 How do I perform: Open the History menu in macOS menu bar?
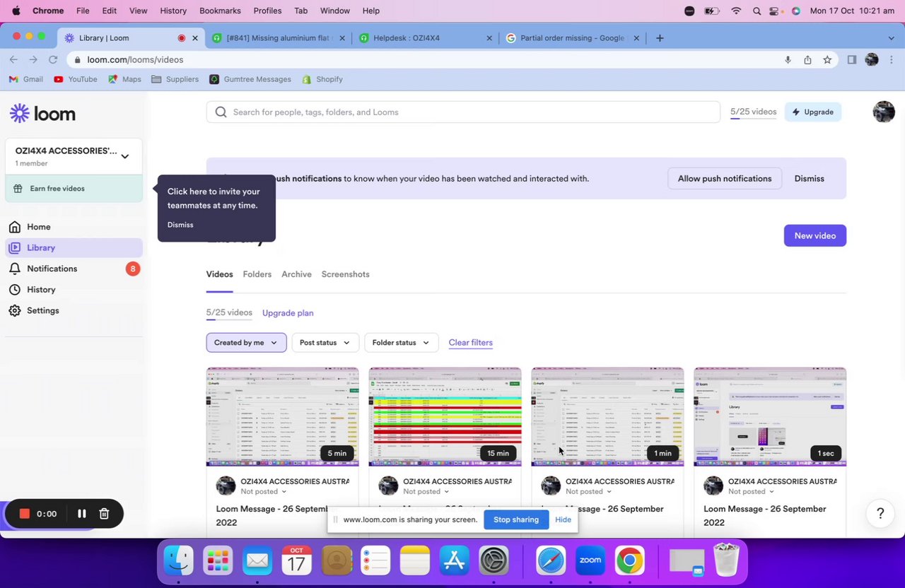pos(173,11)
